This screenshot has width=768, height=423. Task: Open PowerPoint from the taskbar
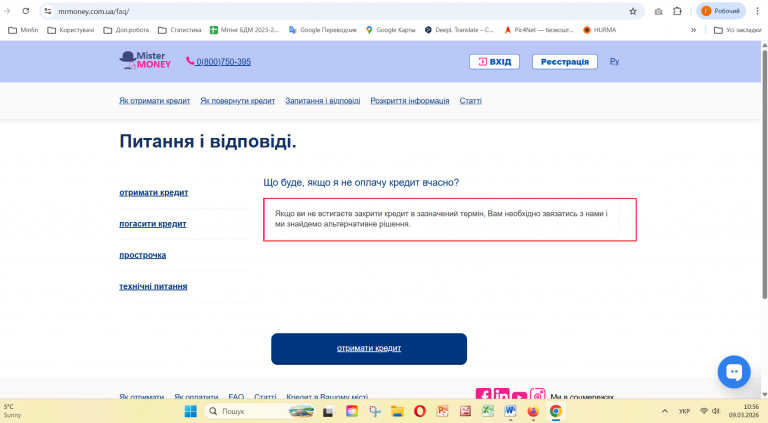pyautogui.click(x=442, y=411)
